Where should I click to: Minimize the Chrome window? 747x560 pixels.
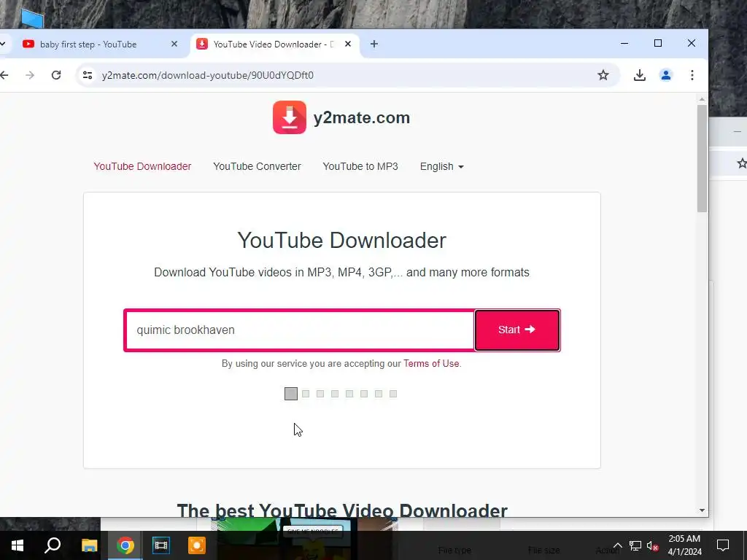coord(624,43)
